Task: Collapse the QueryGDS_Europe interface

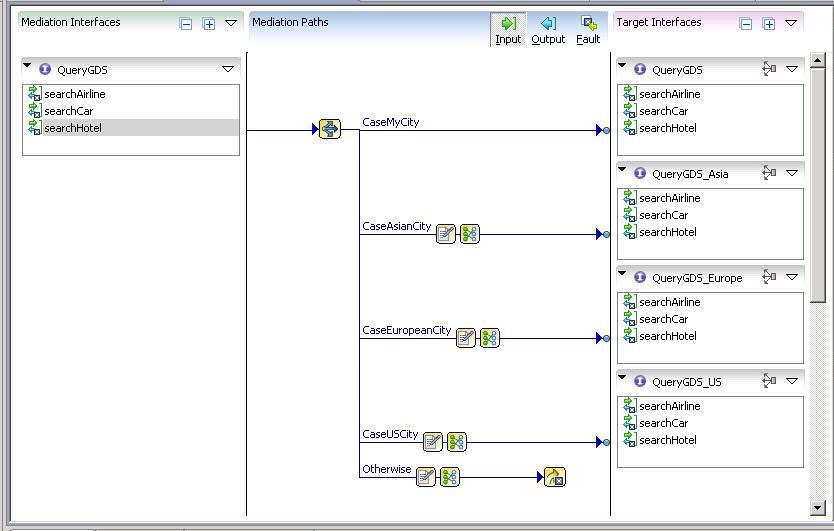Action: (622, 273)
